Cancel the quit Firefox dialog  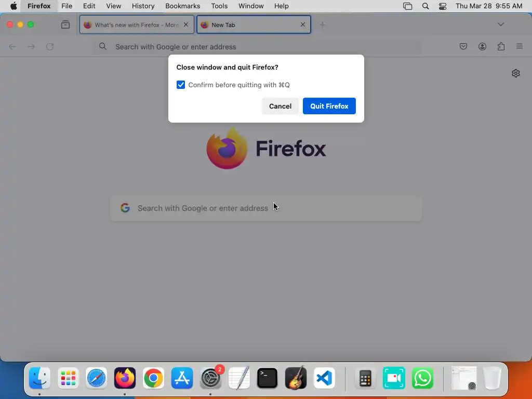click(280, 106)
